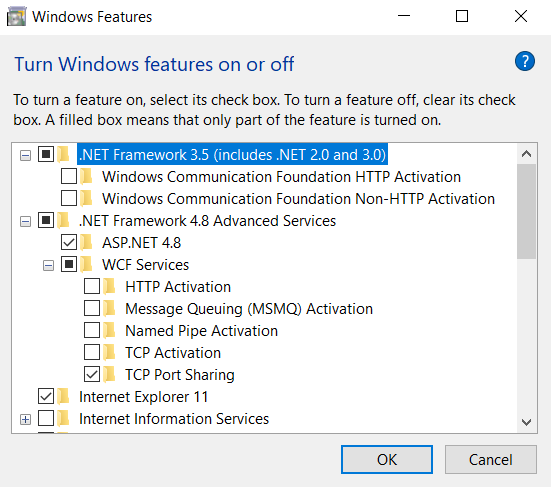
Task: Check Message Queuing (MSMQ) Activation checkbox
Action: (92, 308)
